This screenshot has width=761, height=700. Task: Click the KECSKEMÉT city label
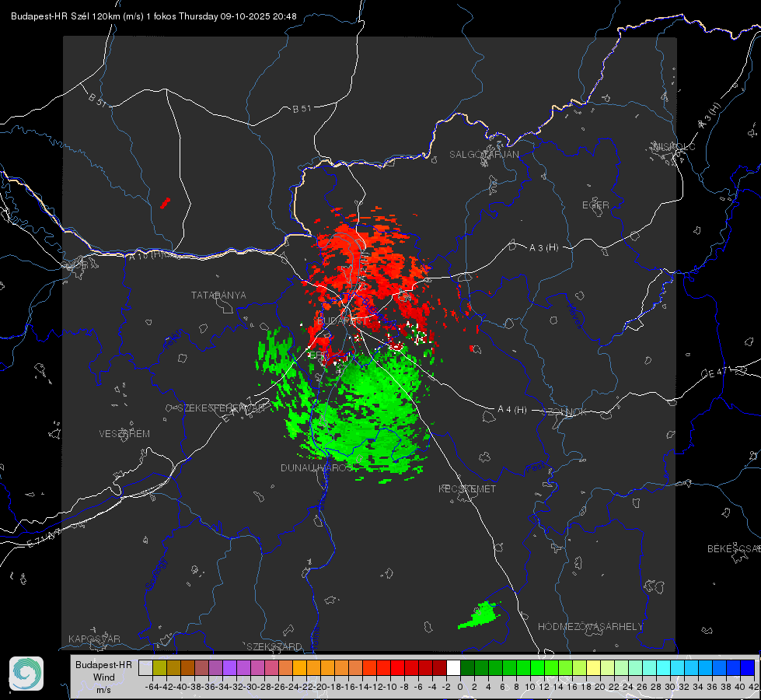click(x=467, y=488)
